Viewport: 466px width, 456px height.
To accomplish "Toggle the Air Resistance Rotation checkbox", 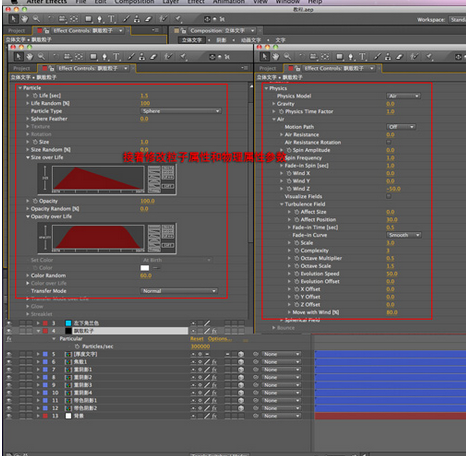I will pyautogui.click(x=389, y=142).
